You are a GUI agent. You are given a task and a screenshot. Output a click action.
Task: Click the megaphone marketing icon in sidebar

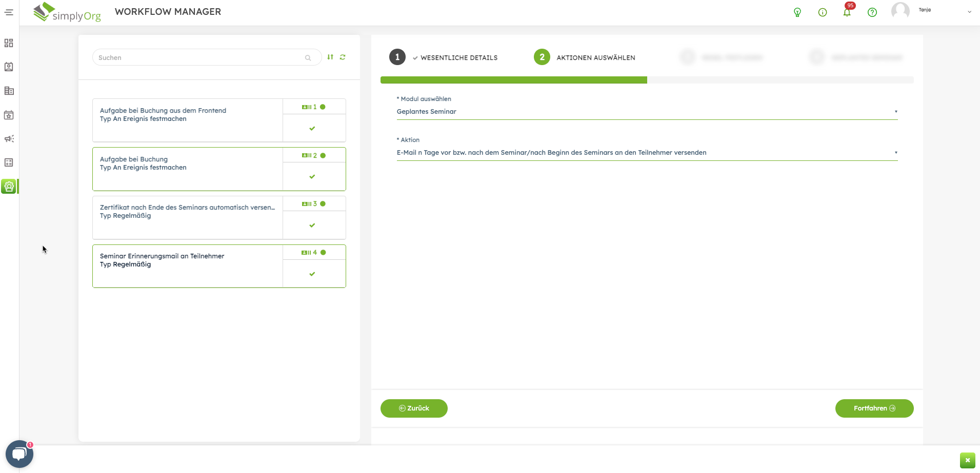(x=9, y=139)
